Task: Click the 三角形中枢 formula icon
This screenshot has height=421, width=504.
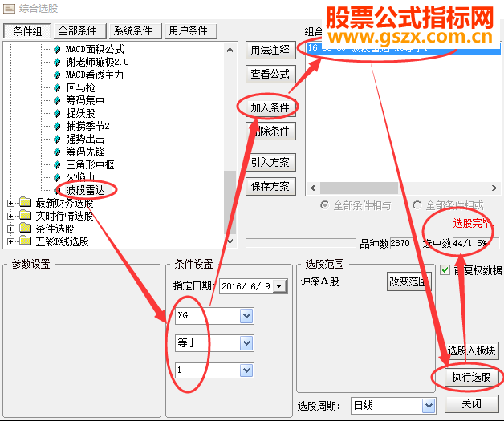Action: (57, 164)
